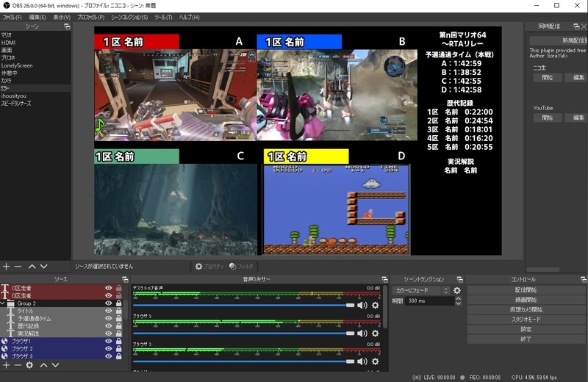Open the ファイル(F) menu
The height and width of the screenshot is (382, 588).
(12, 16)
